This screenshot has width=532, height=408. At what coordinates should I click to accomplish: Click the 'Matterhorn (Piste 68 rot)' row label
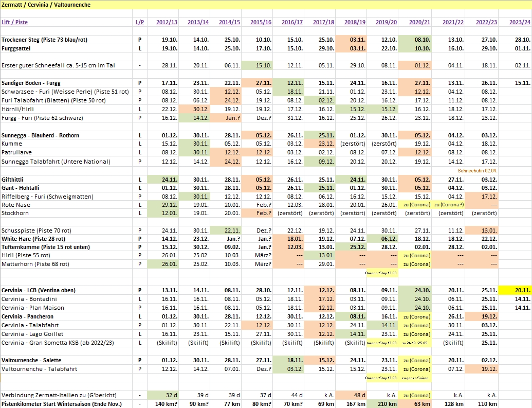pos(35,264)
